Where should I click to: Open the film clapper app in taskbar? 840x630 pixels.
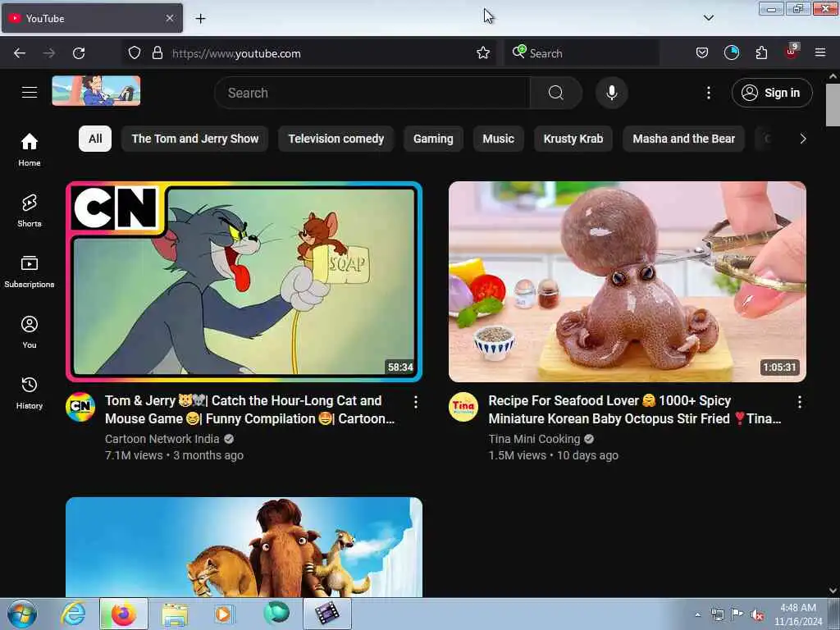point(327,614)
